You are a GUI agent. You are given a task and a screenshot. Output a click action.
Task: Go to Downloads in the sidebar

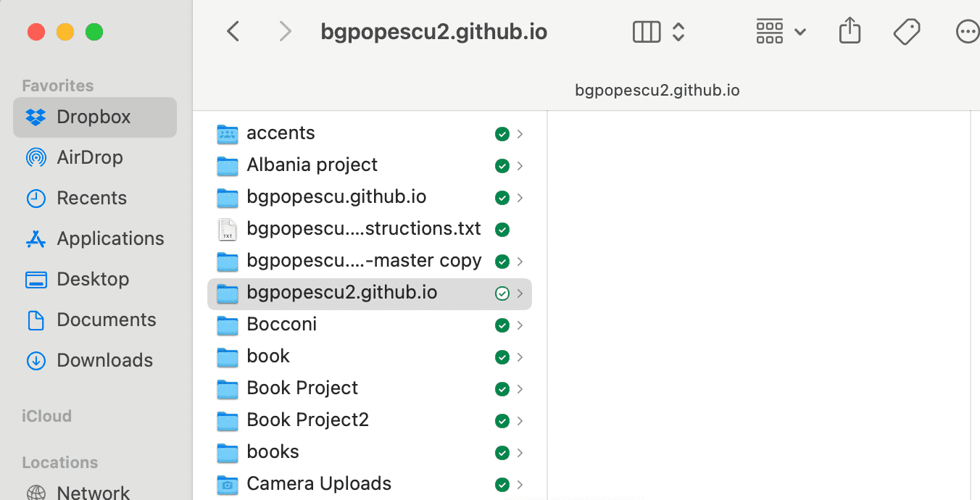coord(104,360)
